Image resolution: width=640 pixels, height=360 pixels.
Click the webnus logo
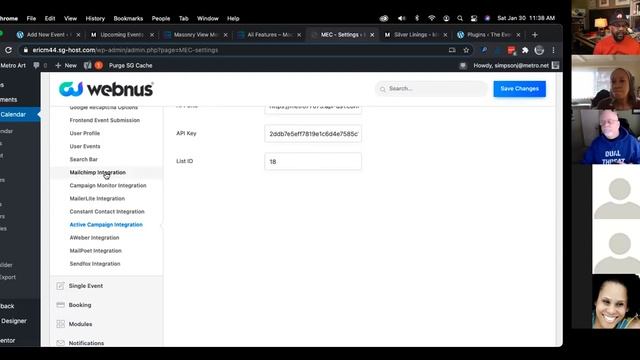[x=106, y=89]
